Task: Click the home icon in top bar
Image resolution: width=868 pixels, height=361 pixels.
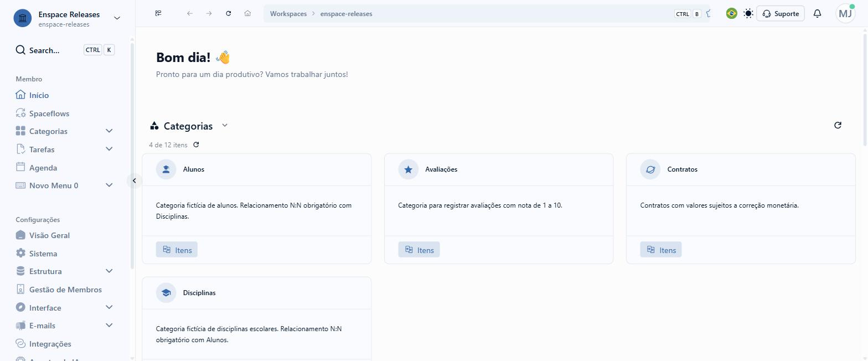Action: (247, 13)
